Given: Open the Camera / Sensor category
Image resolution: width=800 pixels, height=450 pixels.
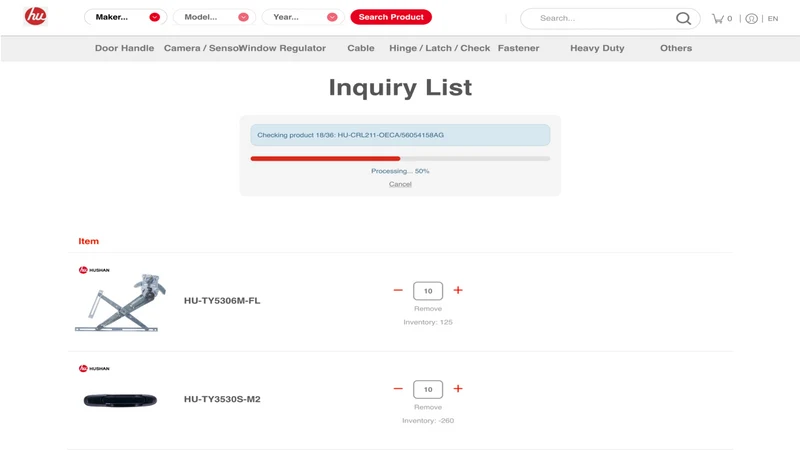Looking at the screenshot, I should coord(202,48).
